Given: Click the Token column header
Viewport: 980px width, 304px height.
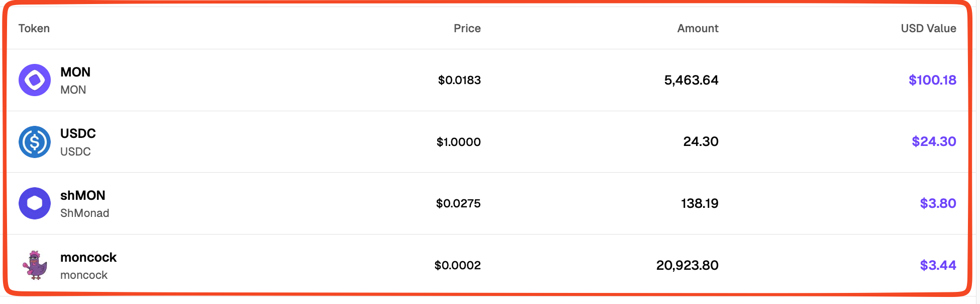Looking at the screenshot, I should point(34,29).
